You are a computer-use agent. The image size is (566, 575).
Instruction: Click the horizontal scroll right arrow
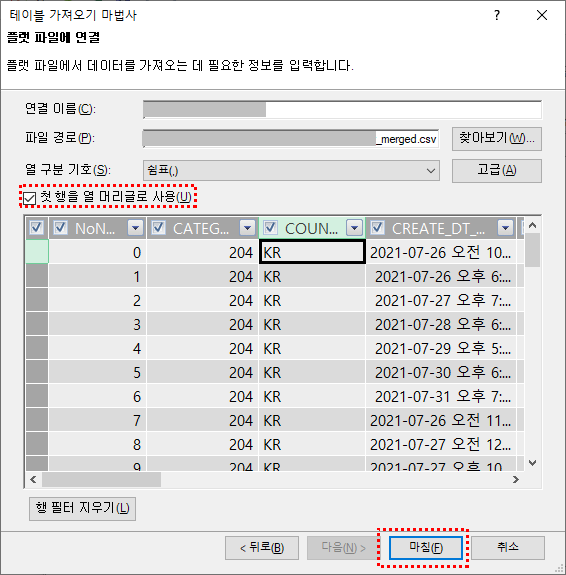tap(516, 479)
